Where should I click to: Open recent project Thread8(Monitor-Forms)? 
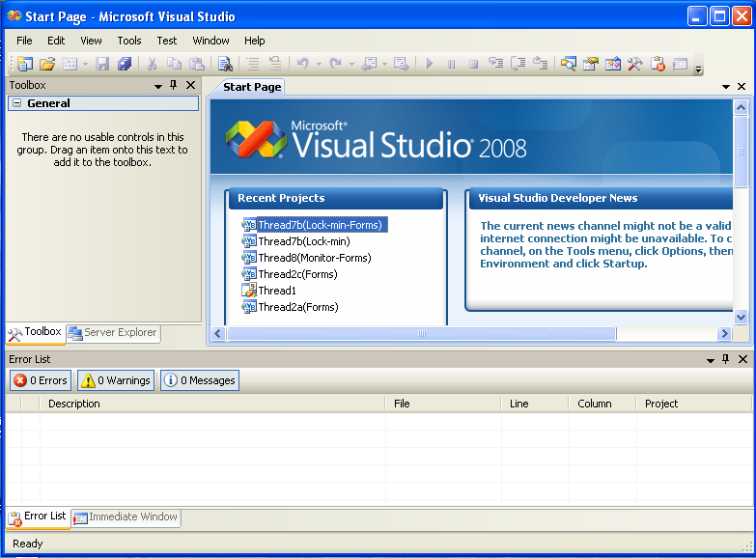pos(315,258)
